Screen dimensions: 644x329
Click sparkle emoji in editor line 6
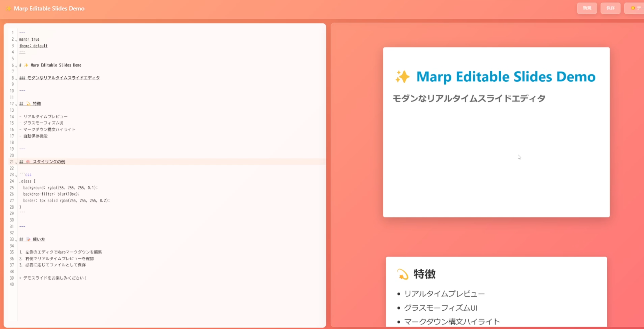point(26,65)
